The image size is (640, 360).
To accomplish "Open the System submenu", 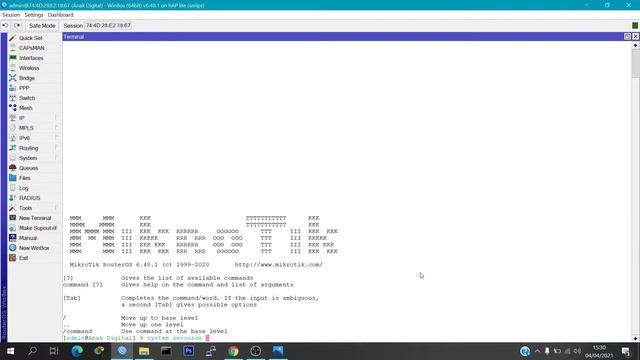I will pyautogui.click(x=28, y=158).
